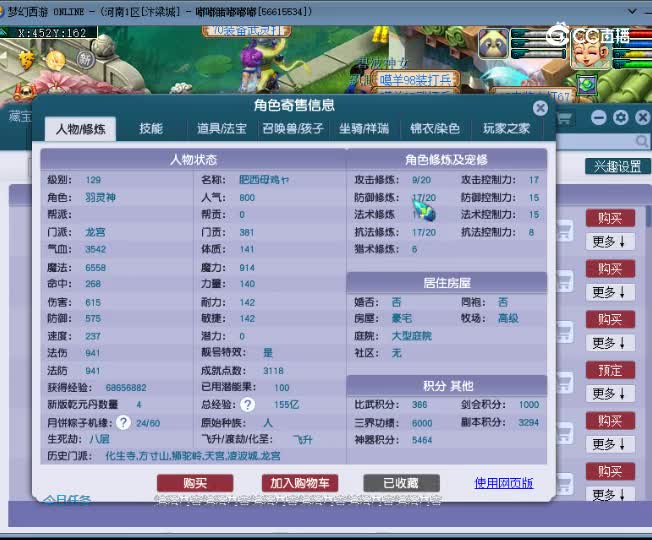This screenshot has width=652, height=540.
Task: Click the red 购买 button in the 角色寄售信息 dialog
Action: [x=195, y=483]
